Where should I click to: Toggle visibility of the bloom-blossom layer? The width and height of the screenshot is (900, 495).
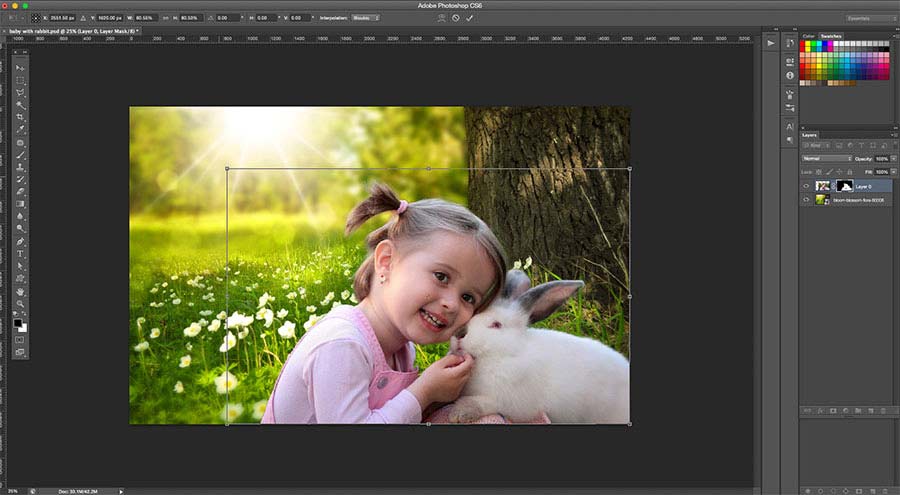(807, 200)
